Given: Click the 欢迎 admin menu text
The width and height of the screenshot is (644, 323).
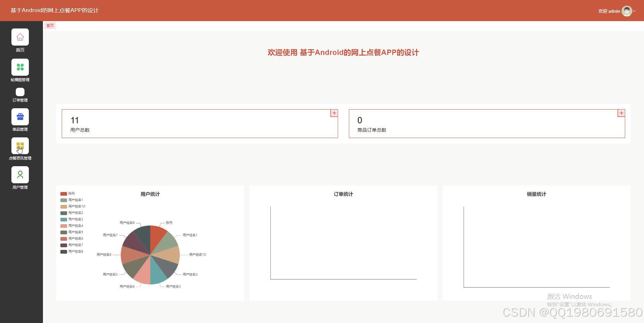Looking at the screenshot, I should 609,11.
